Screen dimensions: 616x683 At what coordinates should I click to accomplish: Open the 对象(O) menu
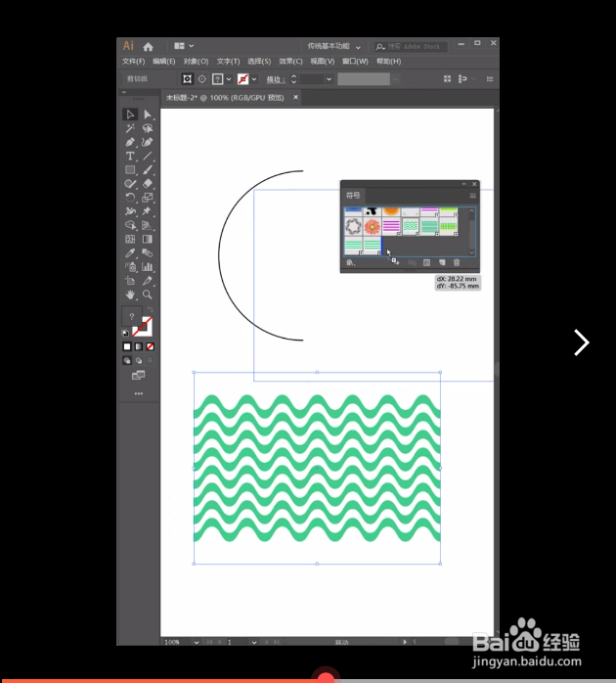point(196,62)
